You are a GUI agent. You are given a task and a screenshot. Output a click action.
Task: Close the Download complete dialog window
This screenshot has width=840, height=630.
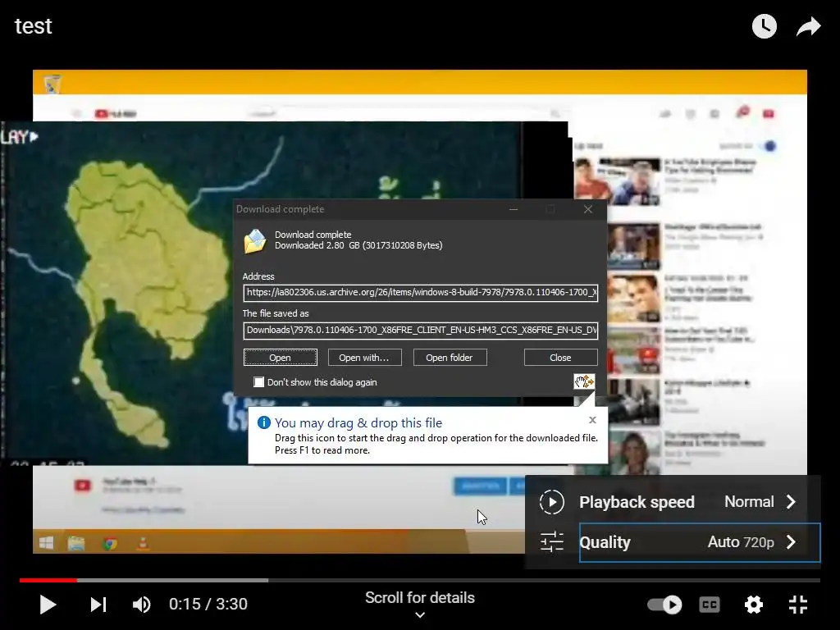click(x=587, y=209)
